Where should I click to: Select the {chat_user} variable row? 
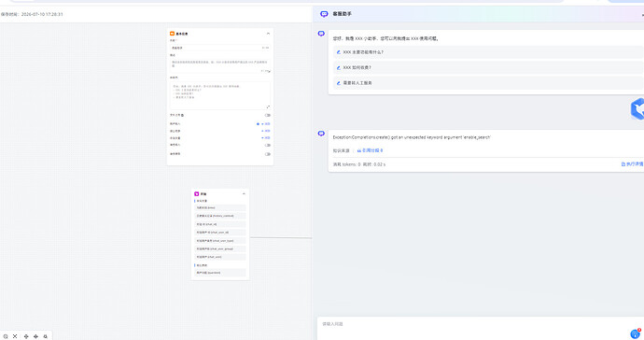pos(220,257)
